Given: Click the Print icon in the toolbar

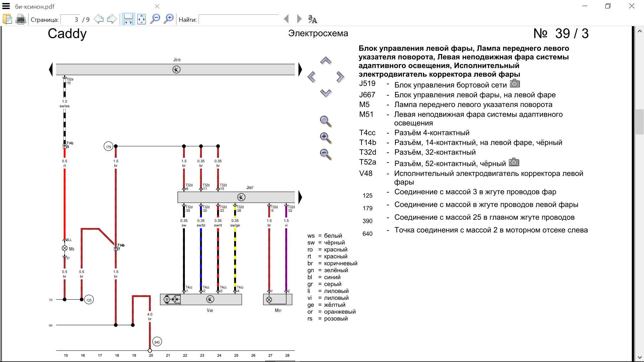Looking at the screenshot, I should coord(21,19).
